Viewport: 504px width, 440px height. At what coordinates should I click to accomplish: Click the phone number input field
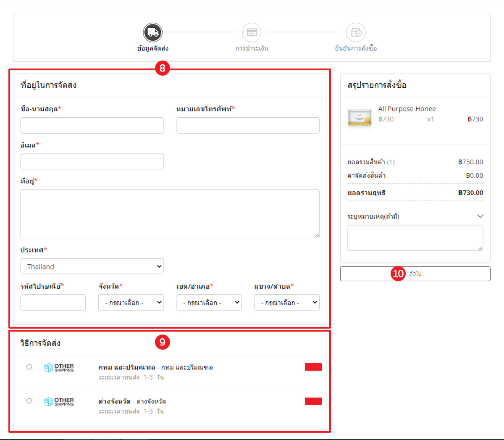[x=248, y=126]
